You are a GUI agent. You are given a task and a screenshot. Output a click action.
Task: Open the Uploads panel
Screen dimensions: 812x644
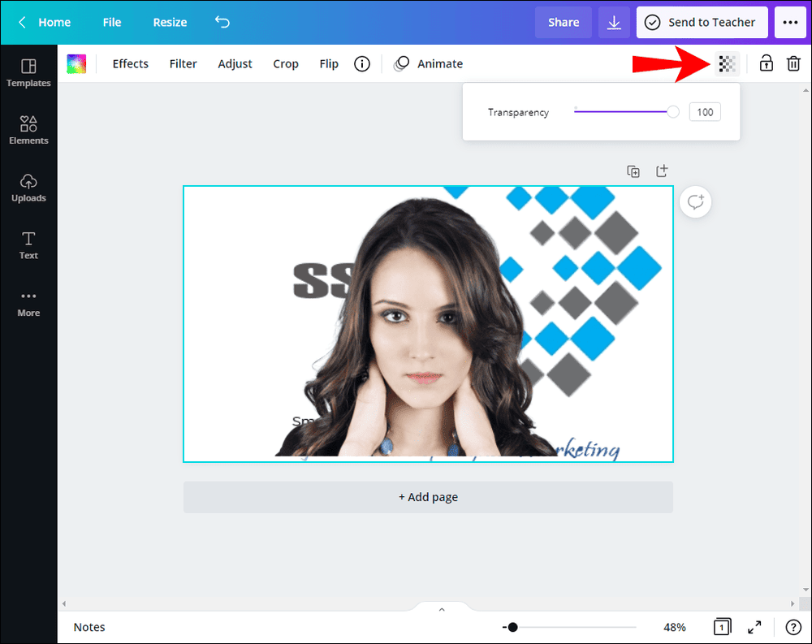pyautogui.click(x=28, y=188)
